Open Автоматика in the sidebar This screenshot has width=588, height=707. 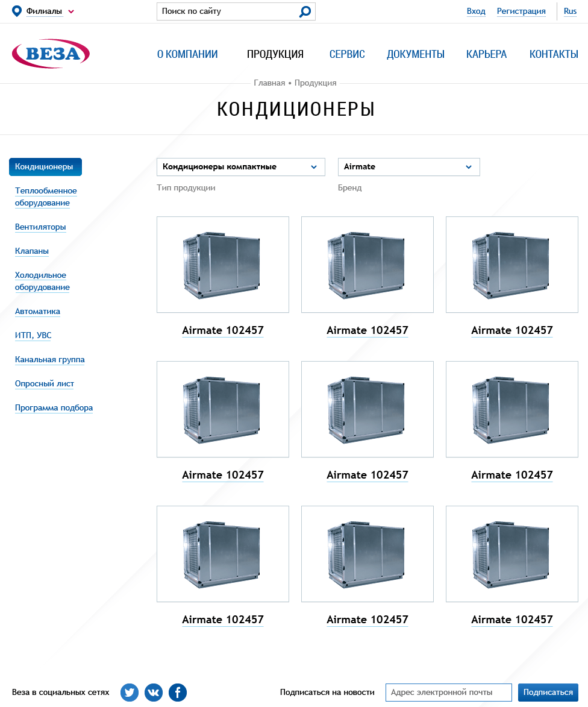click(37, 311)
